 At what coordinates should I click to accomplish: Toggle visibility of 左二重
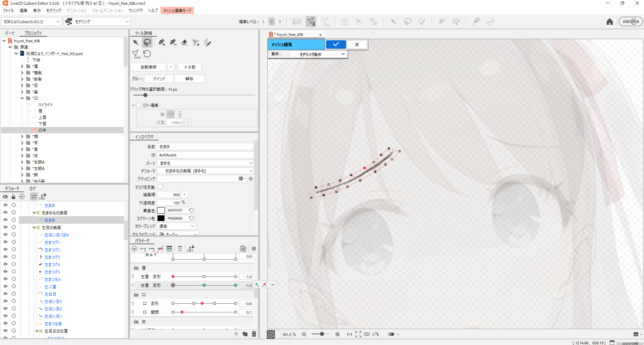point(5,286)
